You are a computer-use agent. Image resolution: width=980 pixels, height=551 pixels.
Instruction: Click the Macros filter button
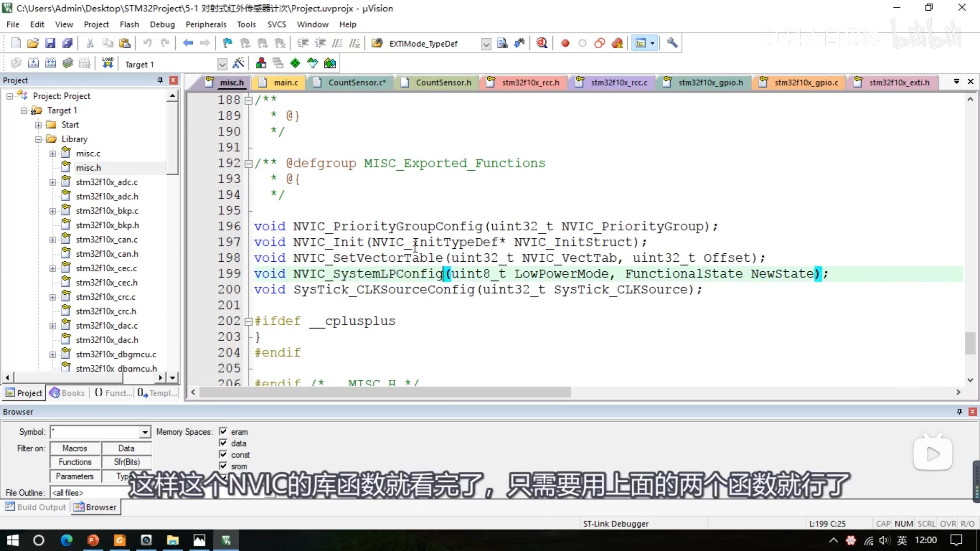coord(75,448)
